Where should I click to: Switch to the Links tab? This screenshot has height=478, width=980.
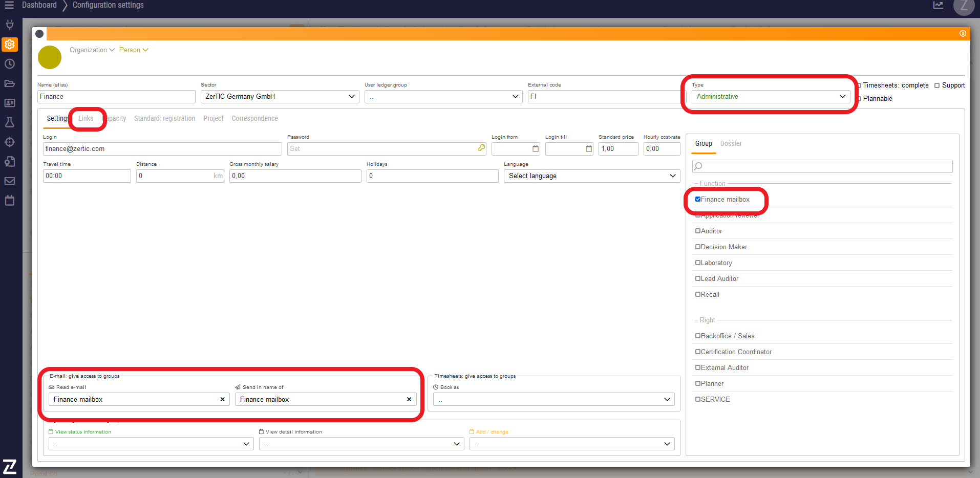point(86,119)
